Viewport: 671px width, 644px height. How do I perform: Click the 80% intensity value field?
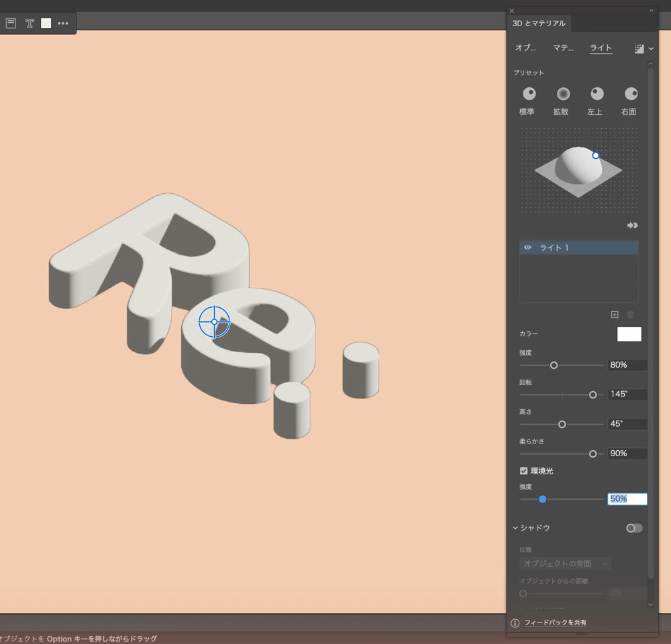[x=627, y=365]
